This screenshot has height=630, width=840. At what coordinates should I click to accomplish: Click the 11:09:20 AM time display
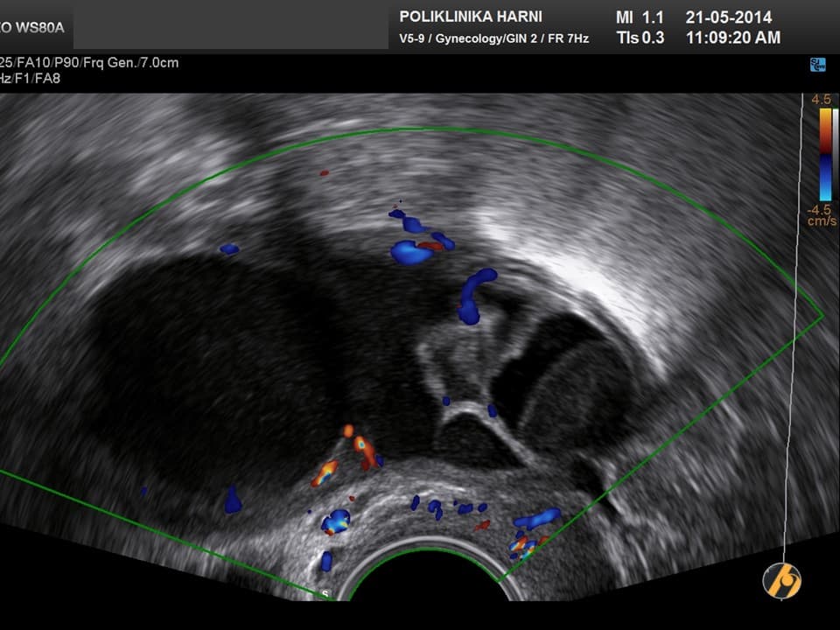pyautogui.click(x=733, y=38)
